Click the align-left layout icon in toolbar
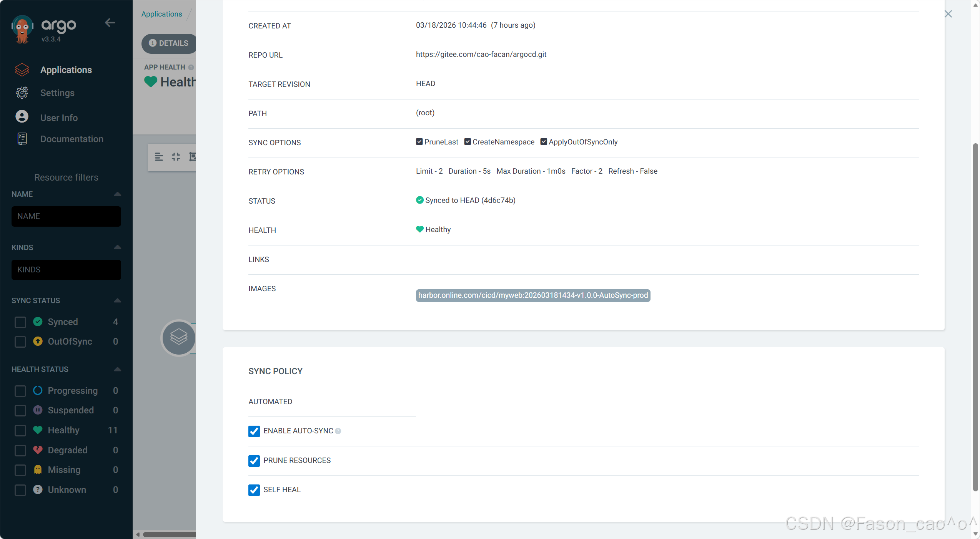Image resolution: width=980 pixels, height=539 pixels. coord(159,157)
